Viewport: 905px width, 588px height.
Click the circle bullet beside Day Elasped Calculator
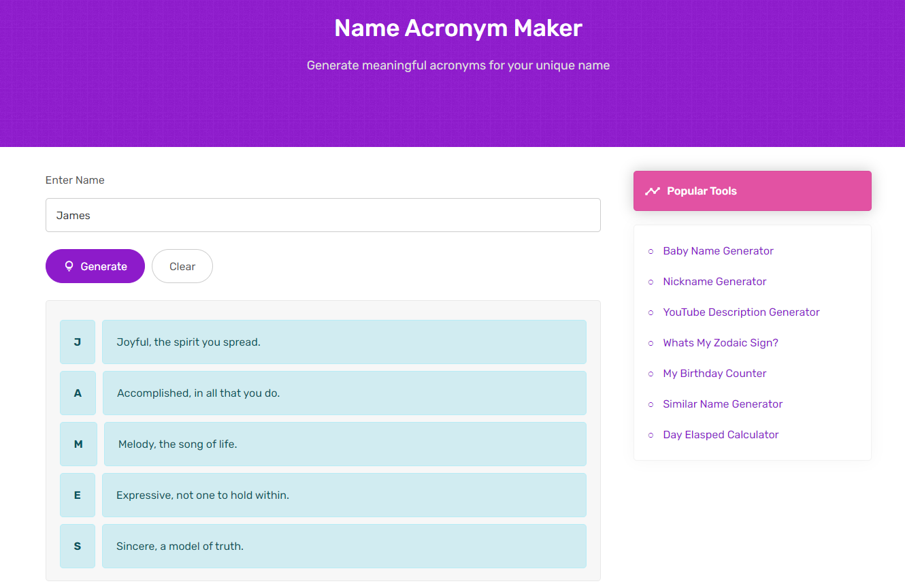650,435
